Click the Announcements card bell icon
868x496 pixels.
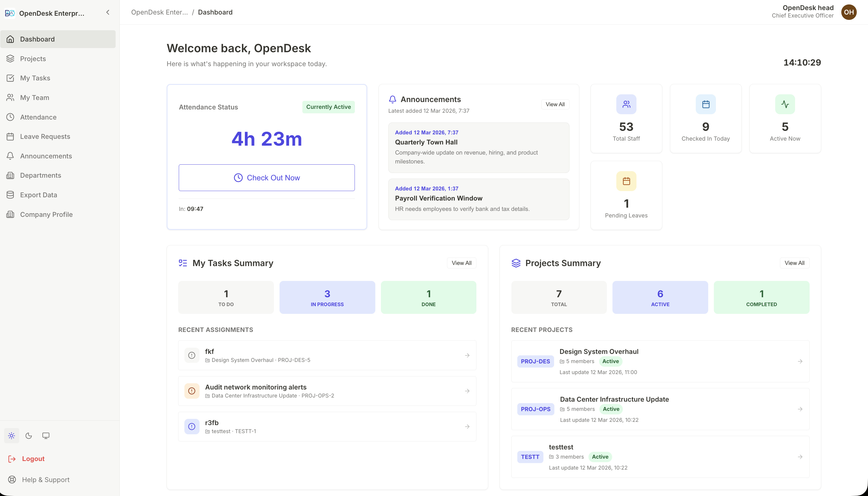point(392,99)
